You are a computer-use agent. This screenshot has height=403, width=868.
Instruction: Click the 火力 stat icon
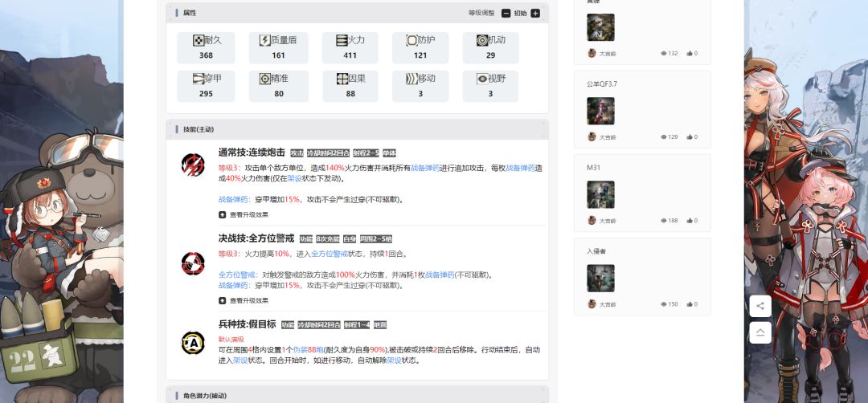pos(342,40)
